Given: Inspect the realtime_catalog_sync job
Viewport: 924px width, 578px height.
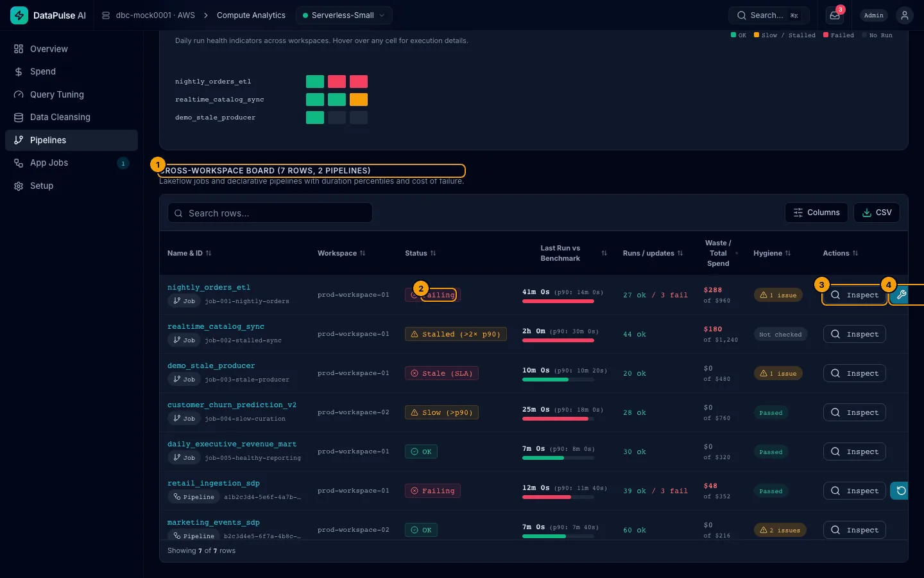Looking at the screenshot, I should pos(854,334).
